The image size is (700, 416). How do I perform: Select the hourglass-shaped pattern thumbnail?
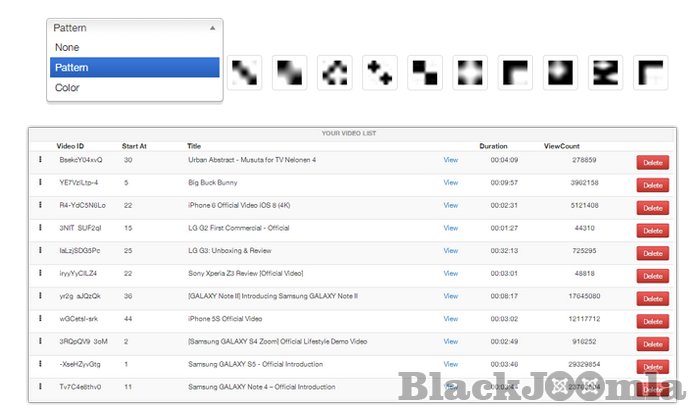[x=606, y=72]
